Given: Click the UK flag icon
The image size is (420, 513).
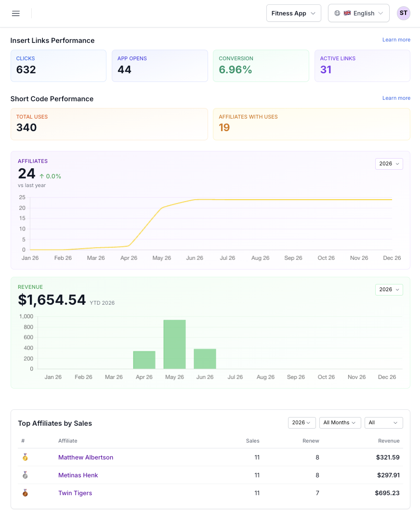Looking at the screenshot, I should 347,13.
